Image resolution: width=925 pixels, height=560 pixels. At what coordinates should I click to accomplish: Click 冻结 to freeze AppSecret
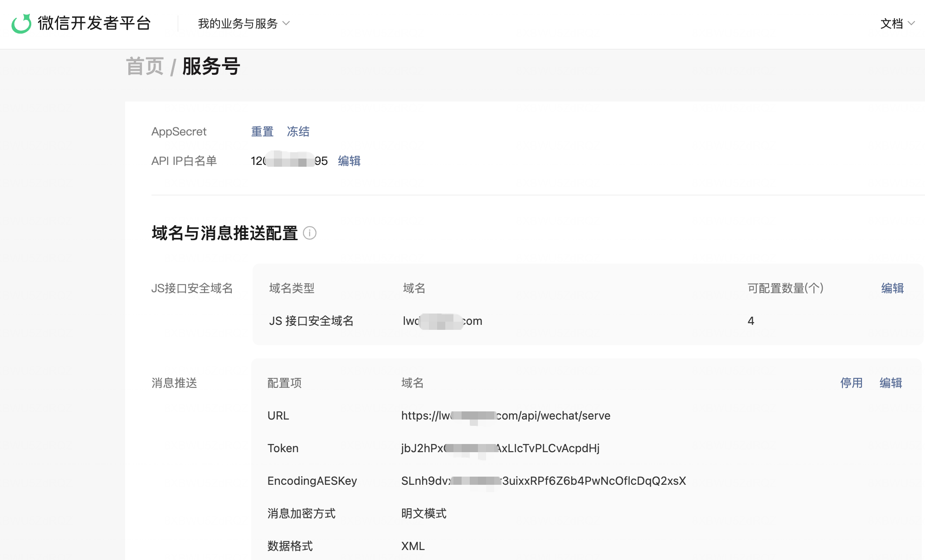point(298,132)
